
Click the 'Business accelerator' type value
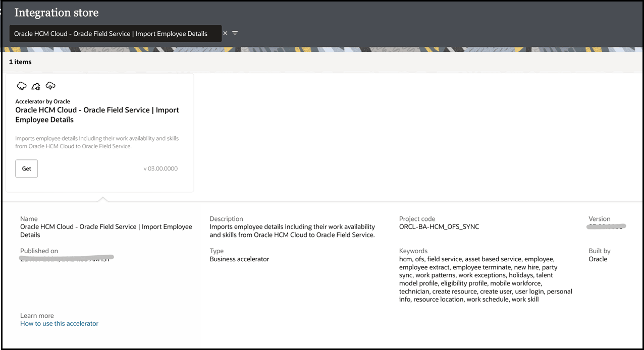coord(239,259)
